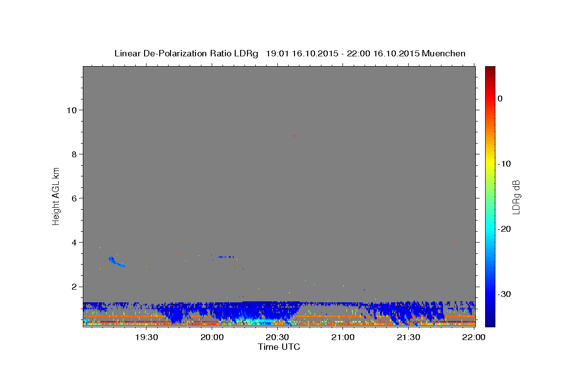Viewport: 588px width, 392px height.
Task: Click the height tick label 8
Action: click(x=73, y=154)
